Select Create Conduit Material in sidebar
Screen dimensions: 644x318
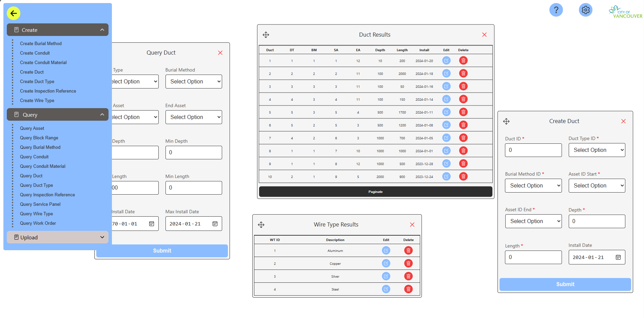43,63
